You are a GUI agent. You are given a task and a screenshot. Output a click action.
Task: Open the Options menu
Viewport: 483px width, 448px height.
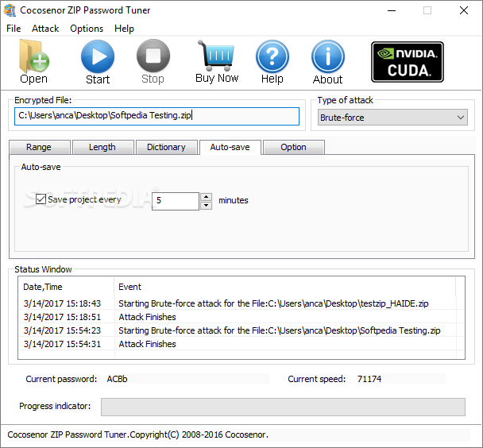pyautogui.click(x=87, y=29)
